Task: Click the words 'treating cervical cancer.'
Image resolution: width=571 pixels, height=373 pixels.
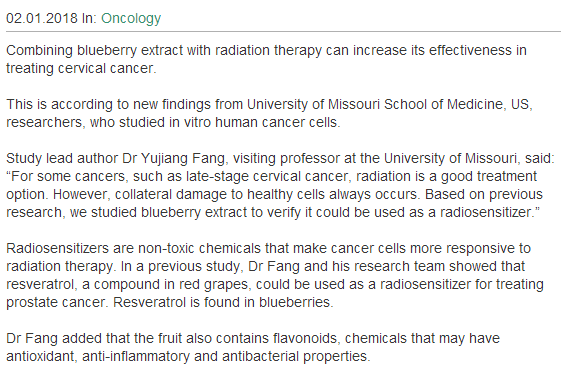Action: click(81, 68)
